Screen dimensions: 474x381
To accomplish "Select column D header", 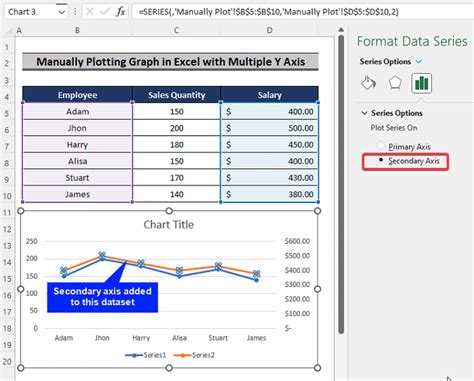I will (x=269, y=30).
